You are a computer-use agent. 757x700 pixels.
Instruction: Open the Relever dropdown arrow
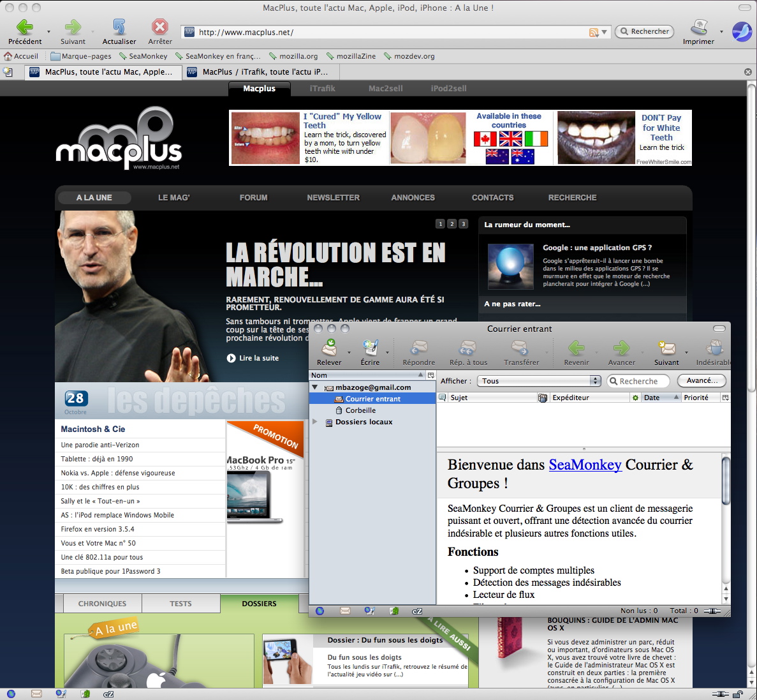(x=349, y=353)
